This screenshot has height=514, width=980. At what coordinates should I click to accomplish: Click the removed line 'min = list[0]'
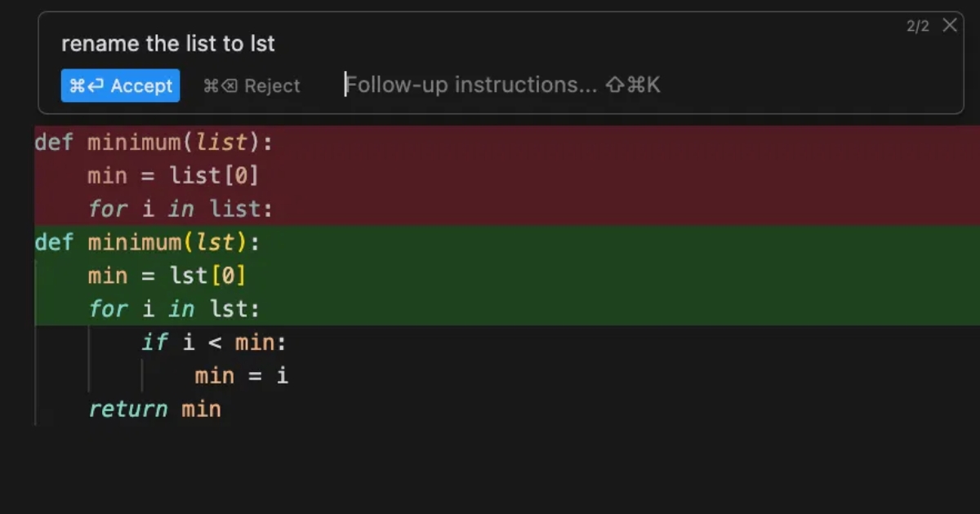click(173, 175)
